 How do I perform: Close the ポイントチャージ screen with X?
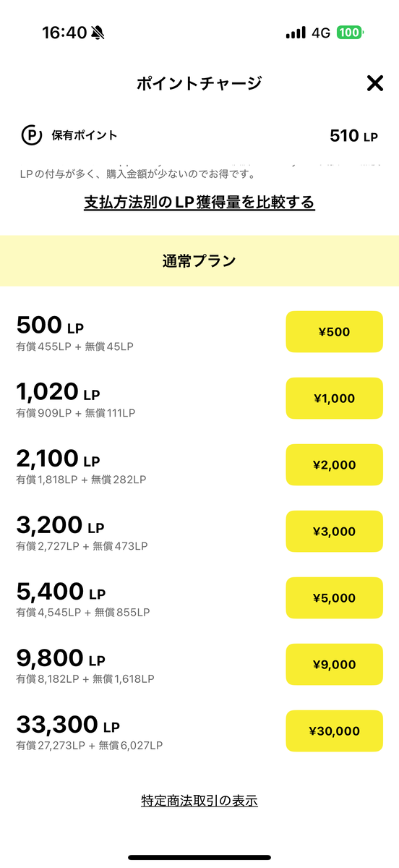tap(374, 83)
